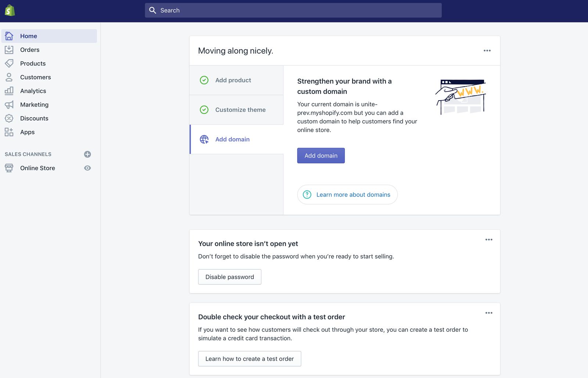This screenshot has height=378, width=588.
Task: Click the magnifier icon in the search bar
Action: click(153, 10)
